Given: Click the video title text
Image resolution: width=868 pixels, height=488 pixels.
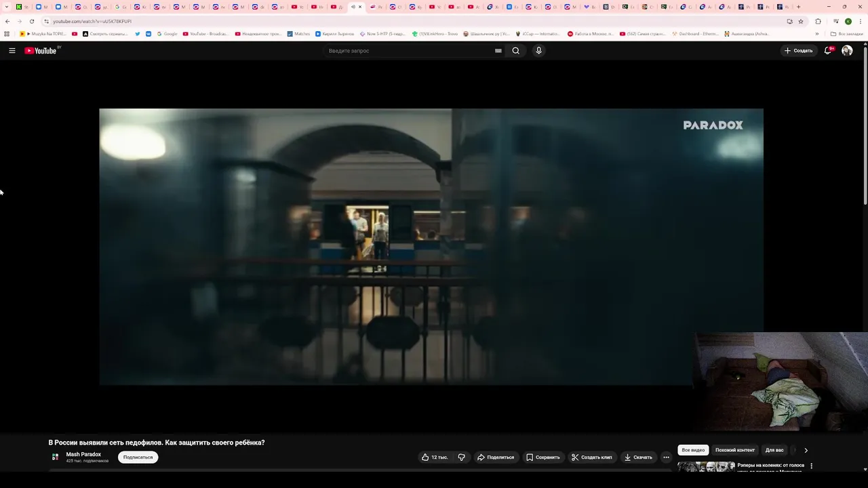Looking at the screenshot, I should click(x=157, y=443).
